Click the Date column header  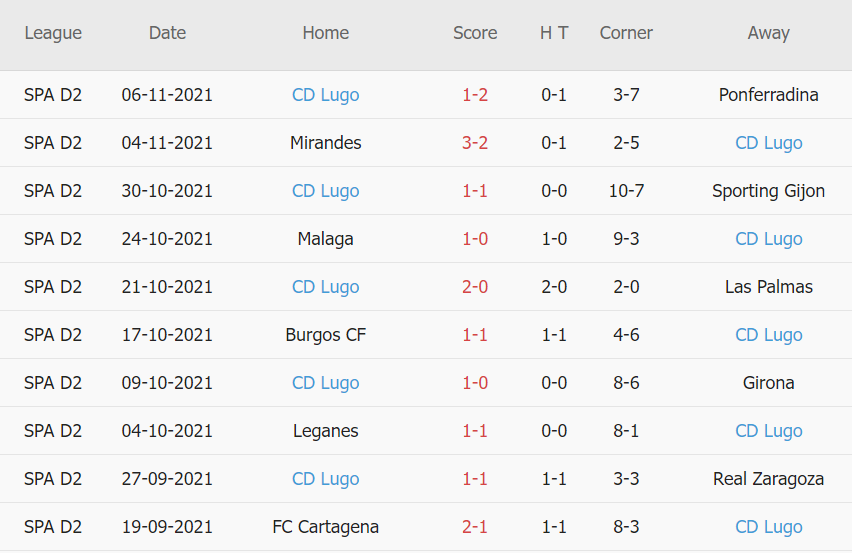pyautogui.click(x=167, y=33)
